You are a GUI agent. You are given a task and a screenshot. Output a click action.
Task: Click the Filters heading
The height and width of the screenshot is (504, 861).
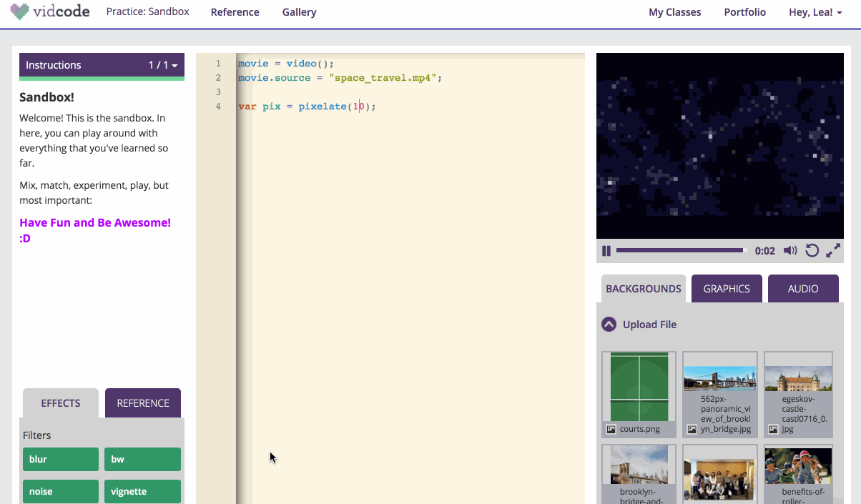click(37, 435)
